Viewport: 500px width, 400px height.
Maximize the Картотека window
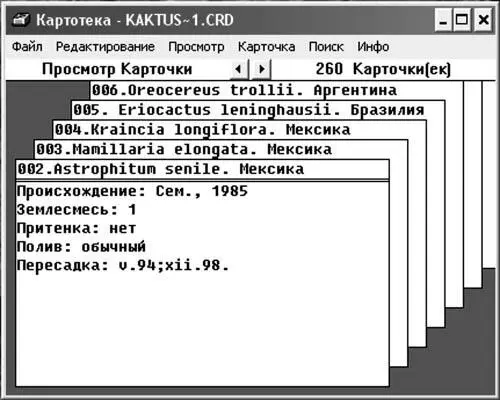462,20
